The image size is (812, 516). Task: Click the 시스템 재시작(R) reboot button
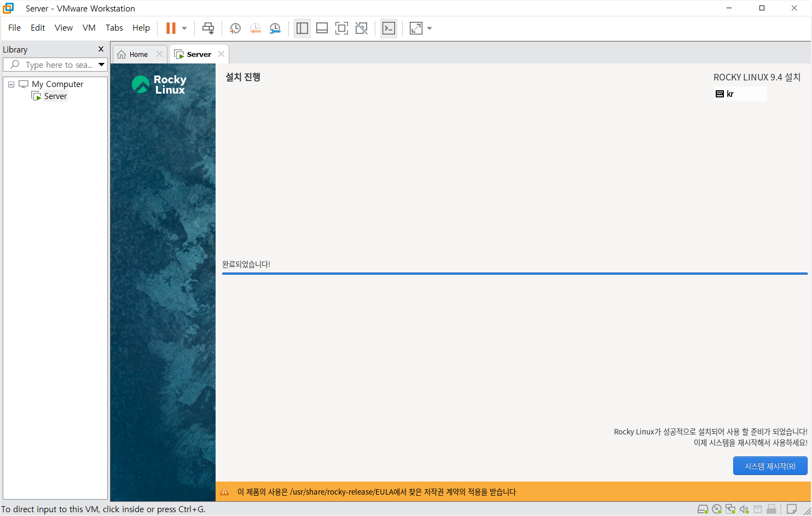(770, 466)
